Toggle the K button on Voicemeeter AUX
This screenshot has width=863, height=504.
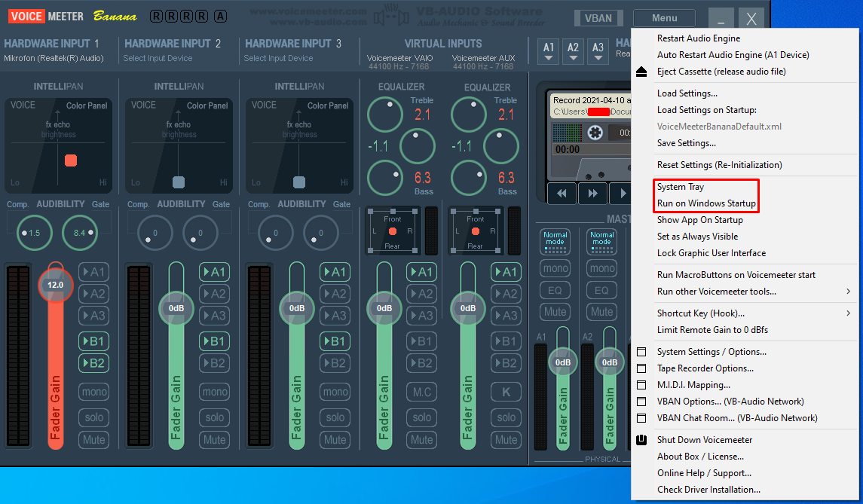point(506,392)
